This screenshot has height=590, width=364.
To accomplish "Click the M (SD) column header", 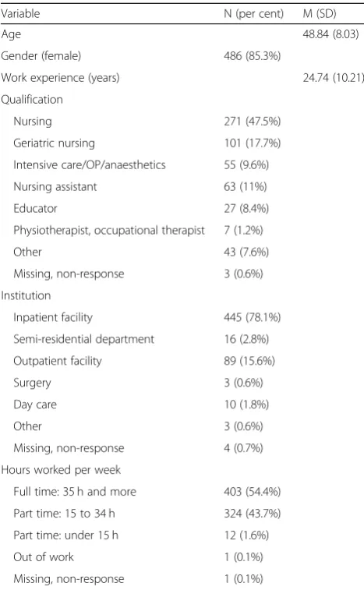I will [x=320, y=14].
